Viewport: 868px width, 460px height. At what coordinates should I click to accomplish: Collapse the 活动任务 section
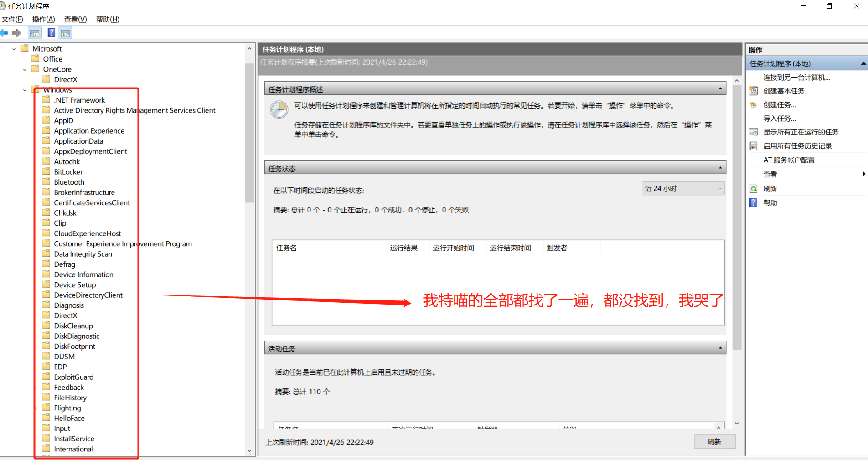(720, 348)
